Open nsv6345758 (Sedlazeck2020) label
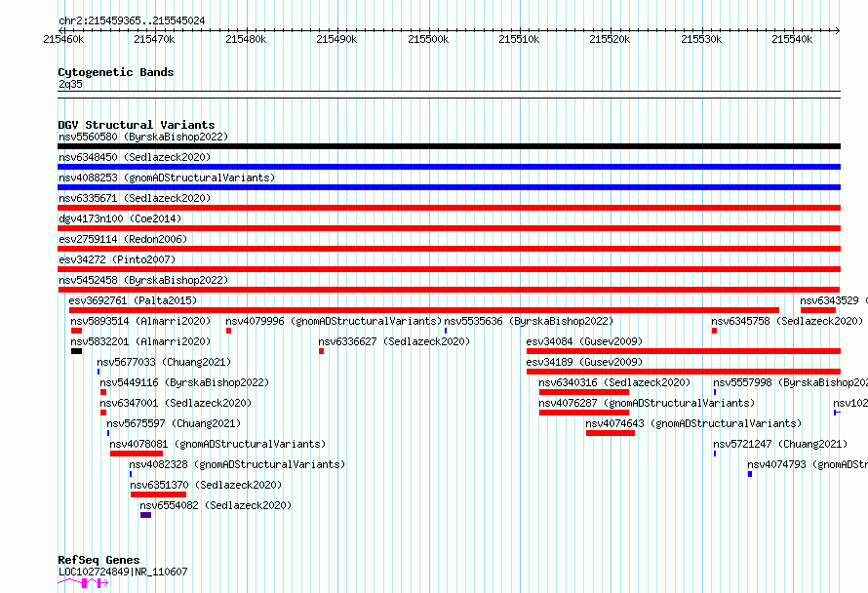The image size is (868, 593). pyautogui.click(x=787, y=321)
